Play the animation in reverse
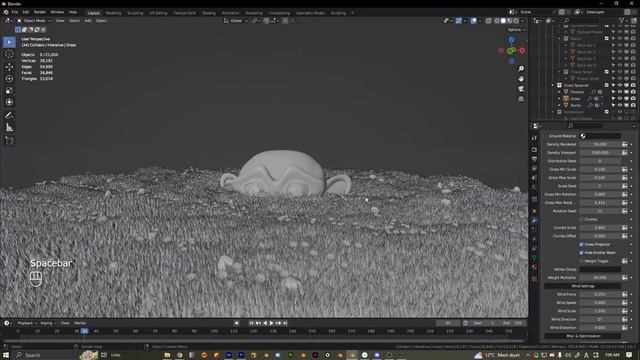The height and width of the screenshot is (360, 640). 265,323
